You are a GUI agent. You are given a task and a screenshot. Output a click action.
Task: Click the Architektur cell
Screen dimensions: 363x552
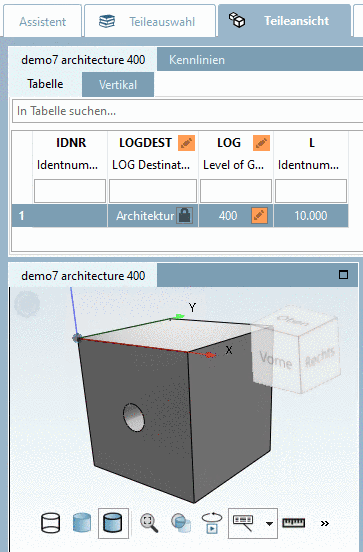145,215
